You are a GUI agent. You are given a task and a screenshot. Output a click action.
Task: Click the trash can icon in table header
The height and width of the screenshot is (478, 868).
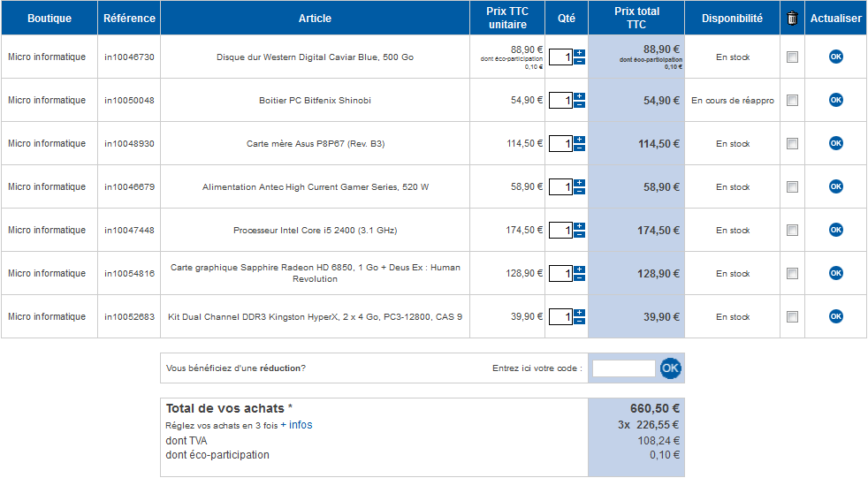click(792, 18)
